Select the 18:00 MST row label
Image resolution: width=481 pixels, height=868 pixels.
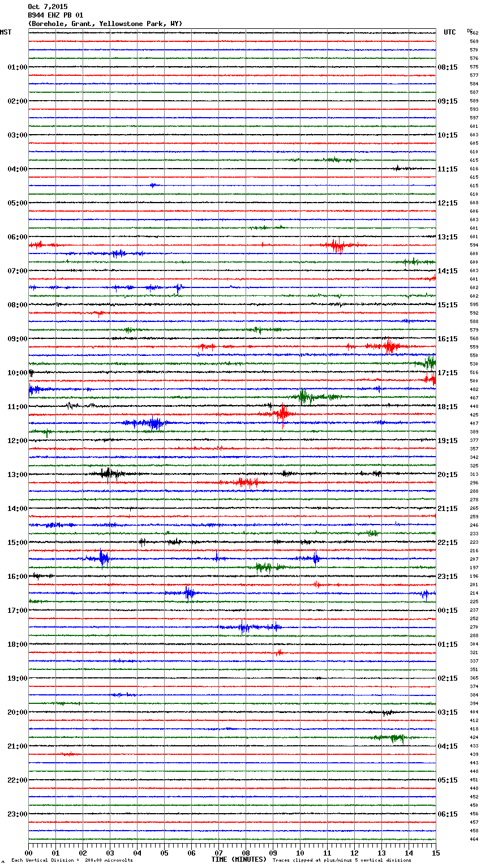point(18,644)
